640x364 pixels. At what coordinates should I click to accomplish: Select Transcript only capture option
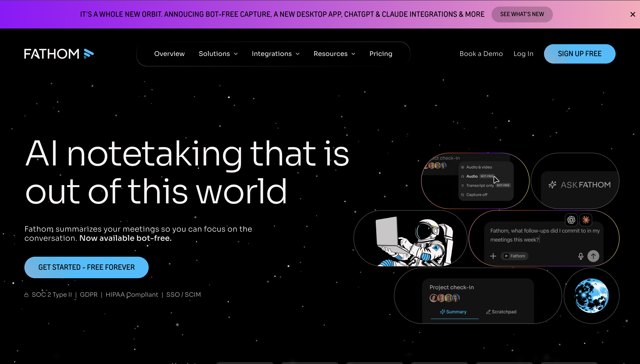coord(486,185)
